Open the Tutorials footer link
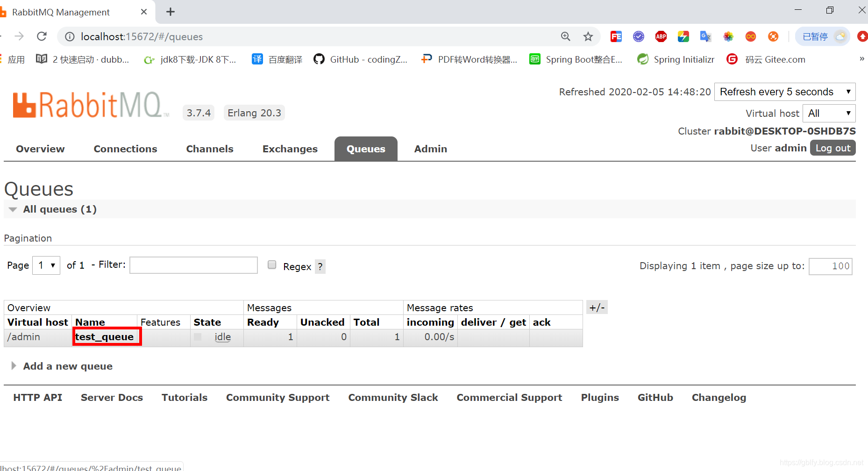The height and width of the screenshot is (471, 868). pyautogui.click(x=185, y=397)
